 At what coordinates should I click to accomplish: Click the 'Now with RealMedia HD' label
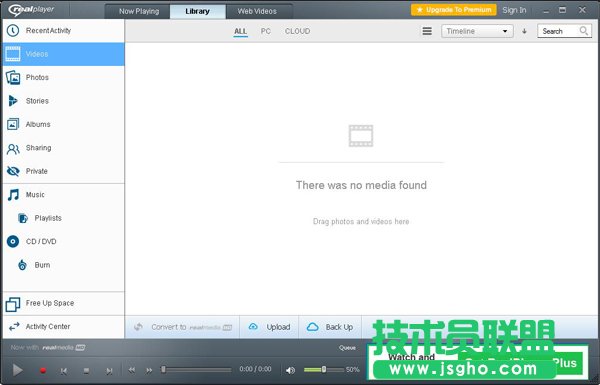click(48, 347)
